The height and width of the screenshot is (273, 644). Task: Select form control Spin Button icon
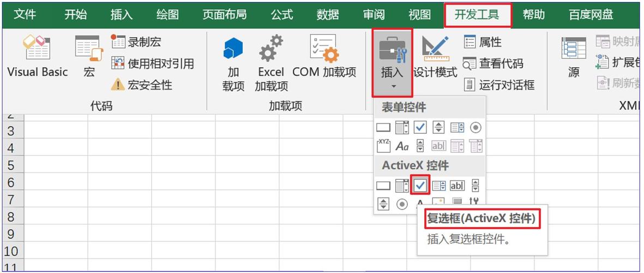[438, 128]
